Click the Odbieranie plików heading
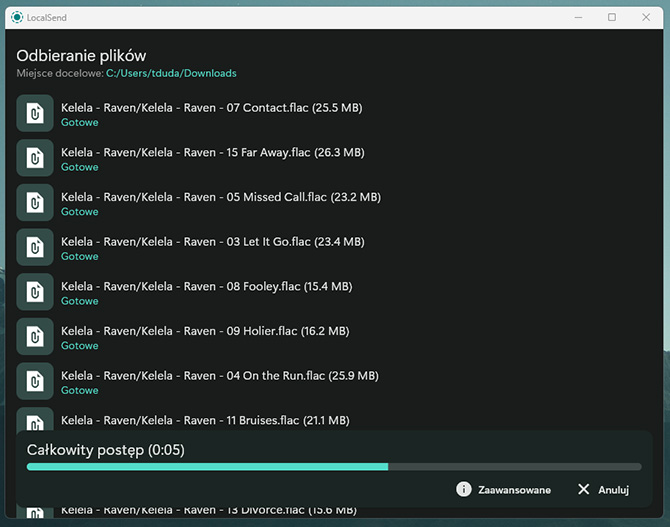The image size is (670, 527). tap(81, 56)
